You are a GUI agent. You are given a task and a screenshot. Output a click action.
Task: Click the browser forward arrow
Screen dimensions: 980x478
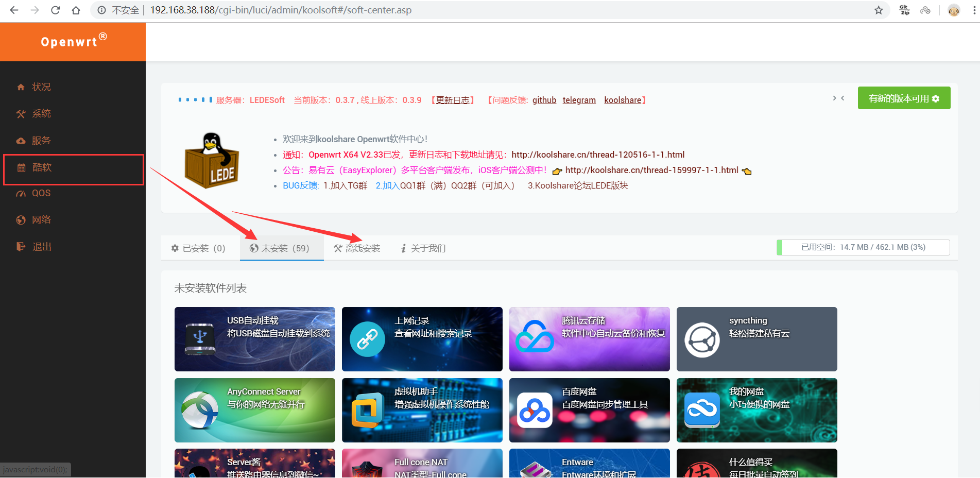tap(35, 10)
